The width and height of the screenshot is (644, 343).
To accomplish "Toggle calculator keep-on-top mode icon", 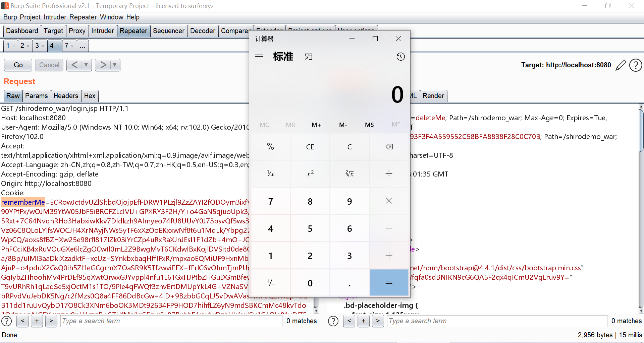I will (x=309, y=57).
